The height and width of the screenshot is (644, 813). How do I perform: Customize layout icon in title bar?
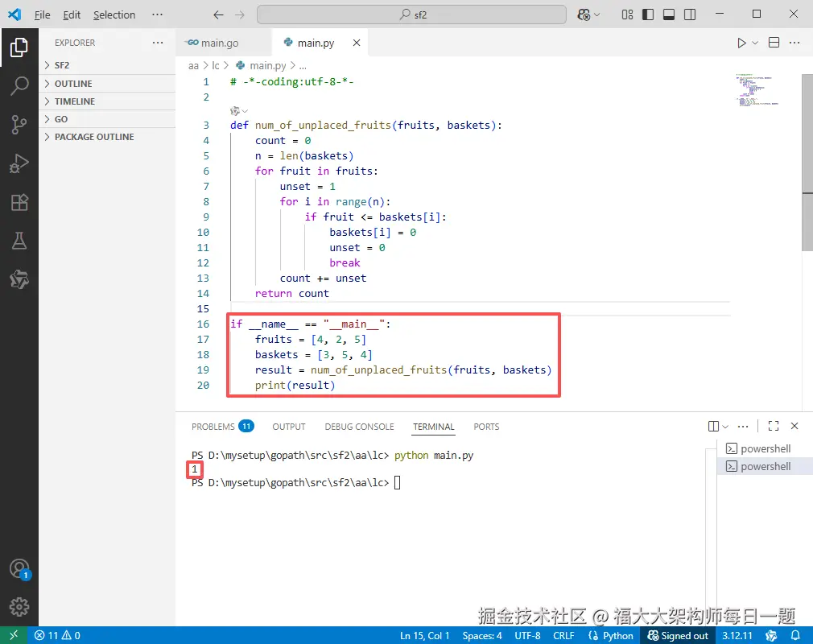627,15
